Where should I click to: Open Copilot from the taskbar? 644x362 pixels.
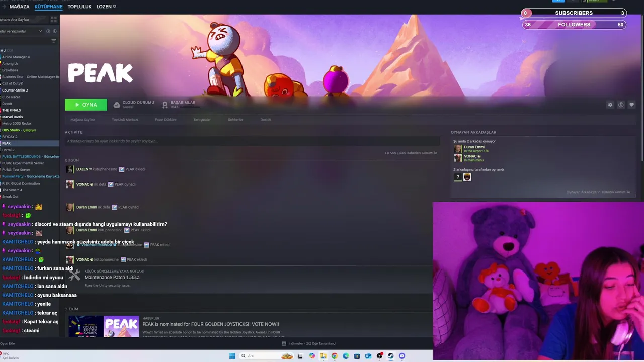(312, 356)
